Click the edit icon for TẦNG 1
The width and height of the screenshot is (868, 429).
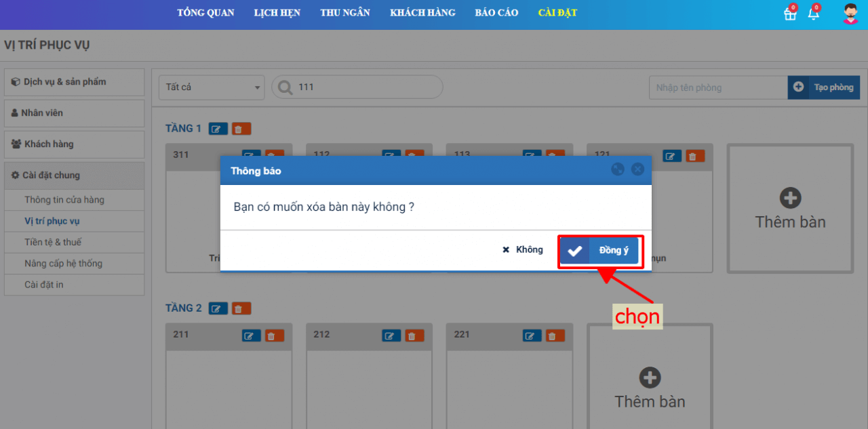point(218,129)
